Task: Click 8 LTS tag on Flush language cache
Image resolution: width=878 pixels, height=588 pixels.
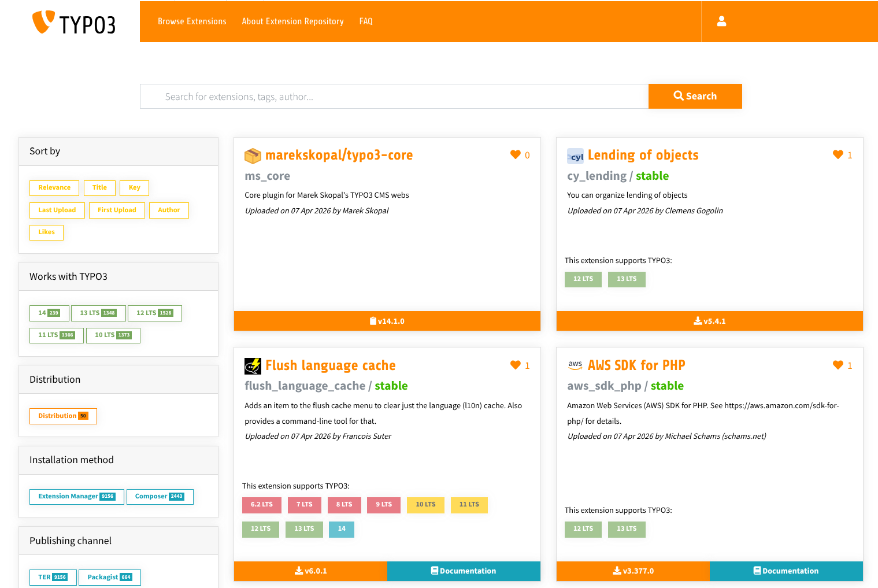Action: (344, 505)
